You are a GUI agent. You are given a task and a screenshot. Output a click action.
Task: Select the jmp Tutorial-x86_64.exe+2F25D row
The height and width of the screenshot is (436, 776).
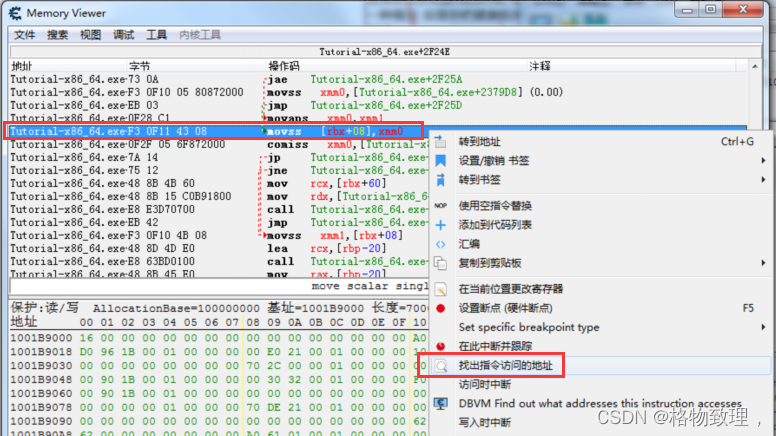[x=379, y=105]
